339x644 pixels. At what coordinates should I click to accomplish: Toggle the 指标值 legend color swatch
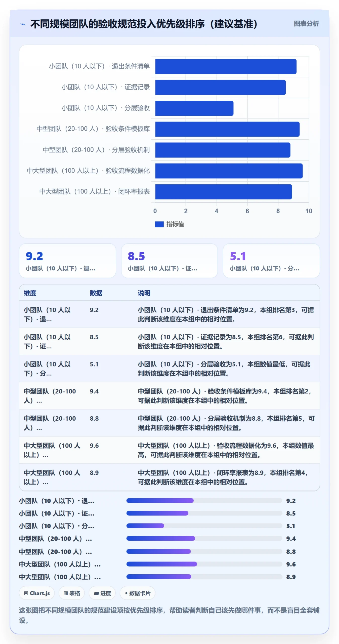(159, 224)
